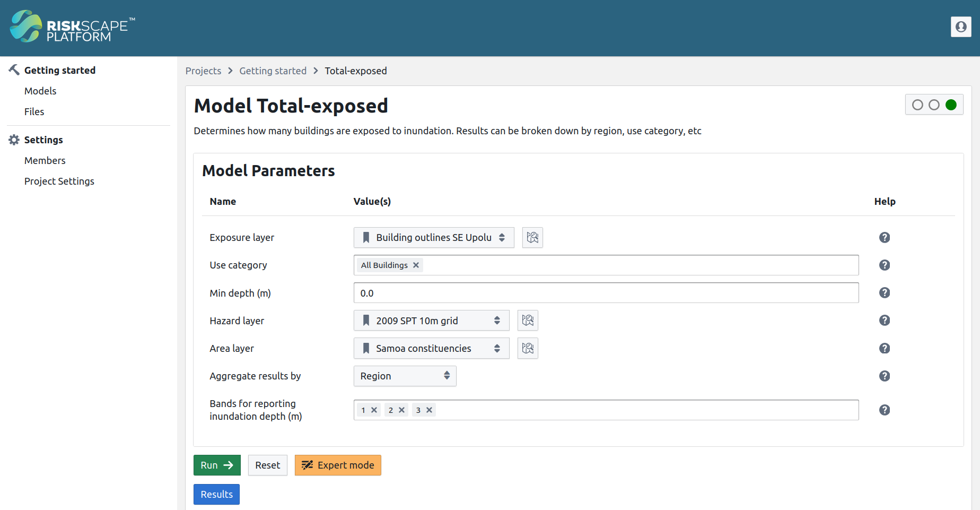Image resolution: width=980 pixels, height=510 pixels.
Task: Open Project Settings in sidebar
Action: pyautogui.click(x=59, y=181)
